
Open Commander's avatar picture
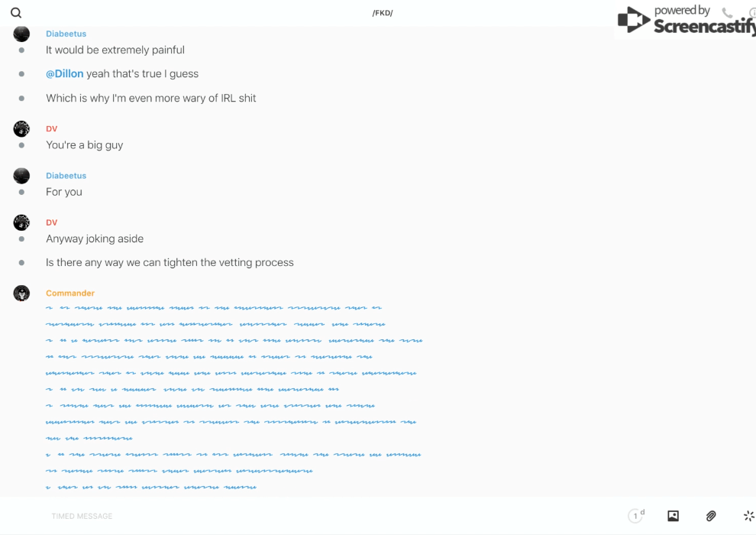(x=21, y=293)
